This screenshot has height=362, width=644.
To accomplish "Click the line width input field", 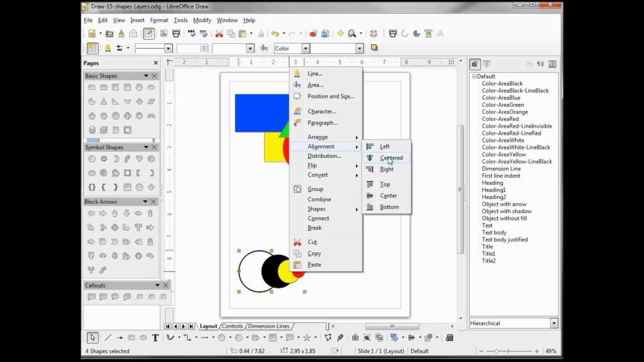I will (x=189, y=48).
